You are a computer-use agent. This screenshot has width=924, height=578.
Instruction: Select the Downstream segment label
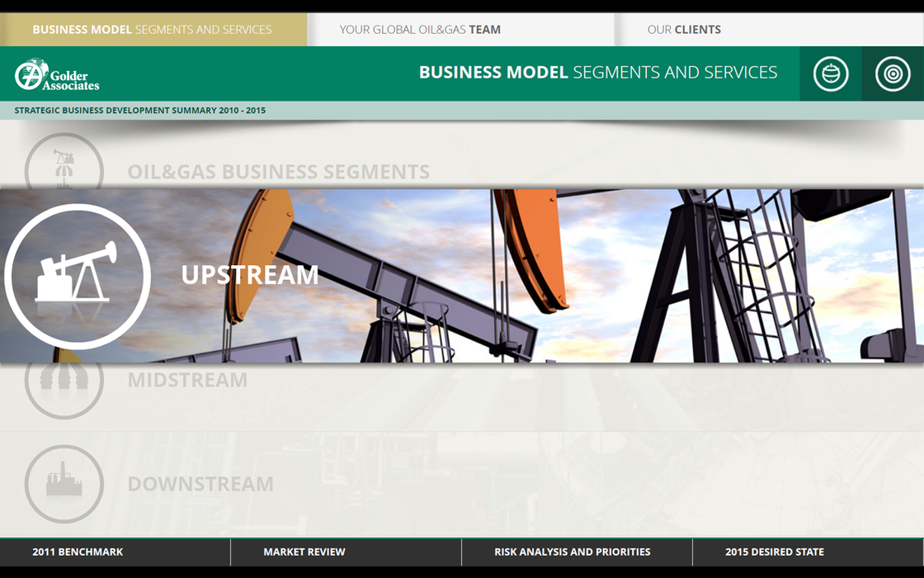pyautogui.click(x=200, y=484)
